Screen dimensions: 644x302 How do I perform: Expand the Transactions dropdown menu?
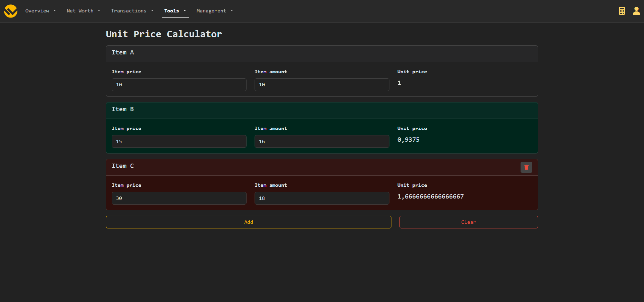pos(132,11)
